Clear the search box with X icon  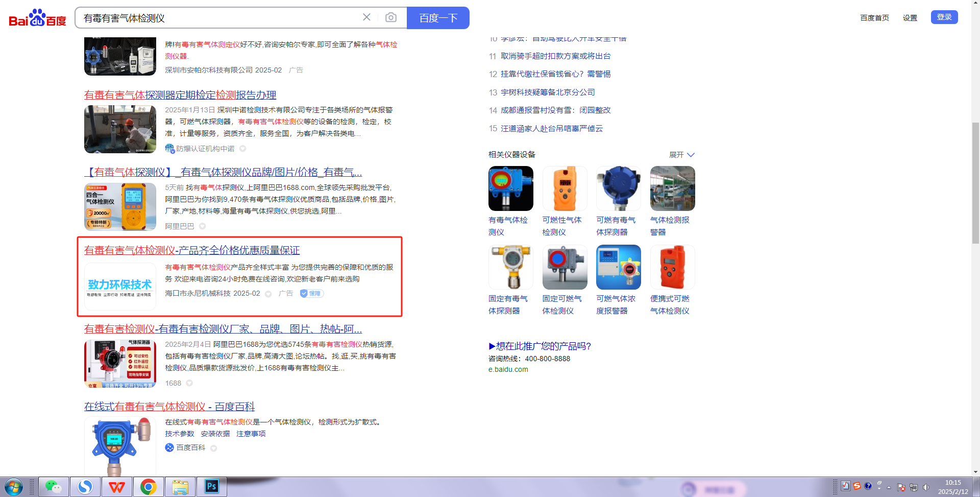pyautogui.click(x=366, y=17)
